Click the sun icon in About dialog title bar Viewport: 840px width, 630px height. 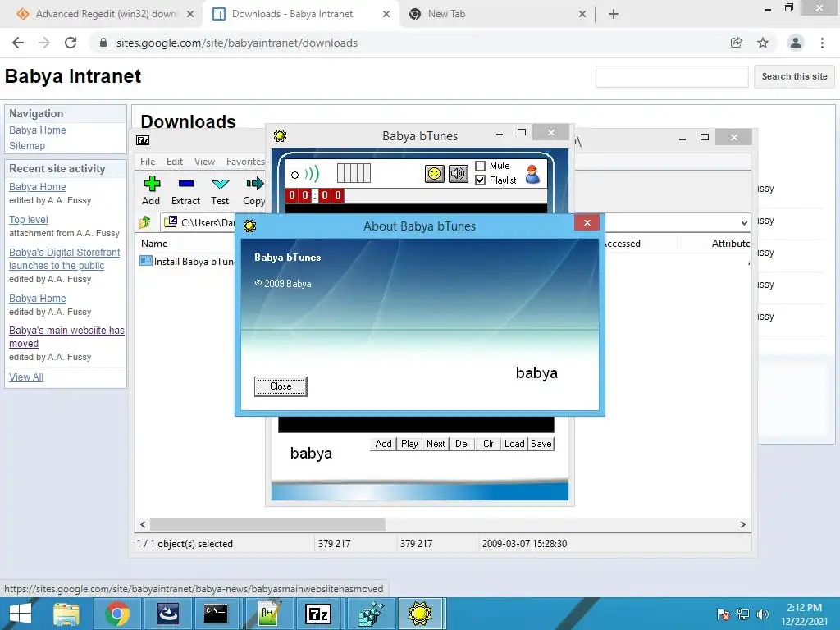pyautogui.click(x=249, y=226)
